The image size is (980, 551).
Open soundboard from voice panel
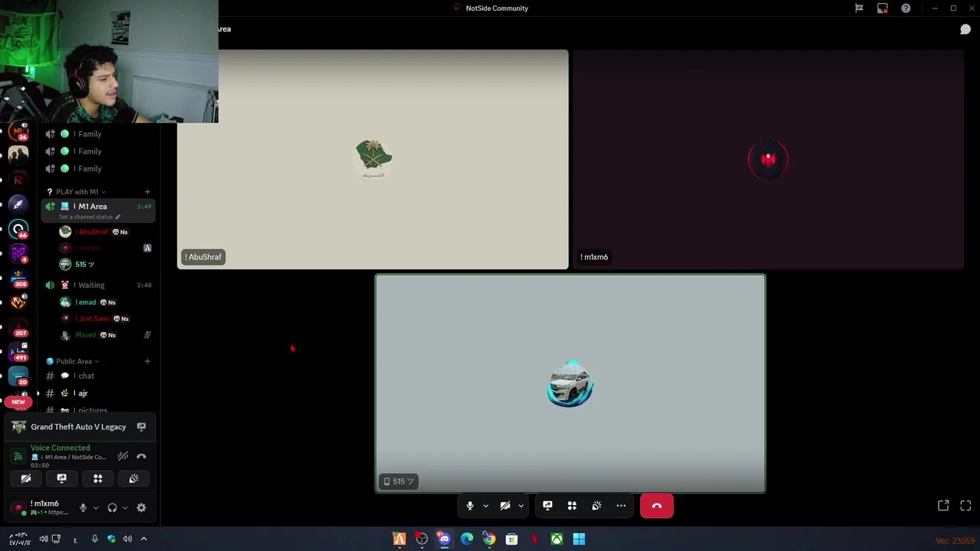coord(133,479)
